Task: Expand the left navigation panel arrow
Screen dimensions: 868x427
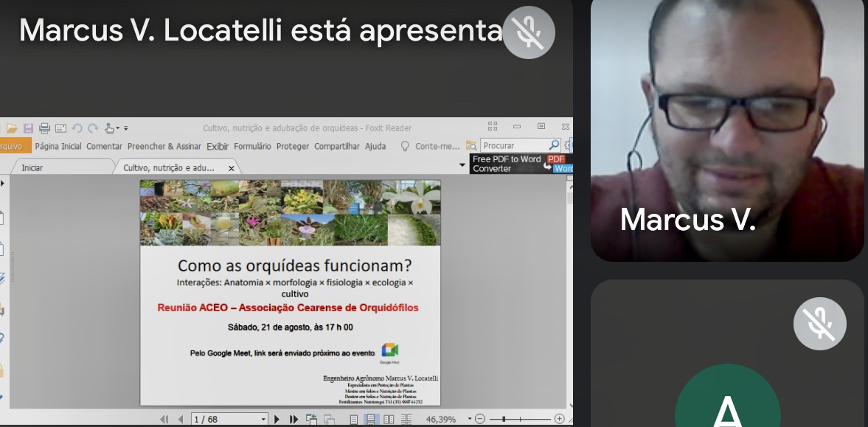Action: pos(2,183)
